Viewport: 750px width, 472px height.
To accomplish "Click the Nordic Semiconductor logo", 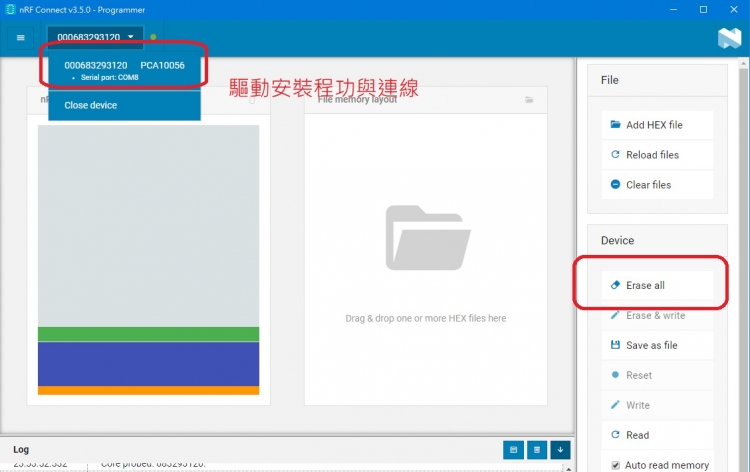I will click(x=727, y=38).
